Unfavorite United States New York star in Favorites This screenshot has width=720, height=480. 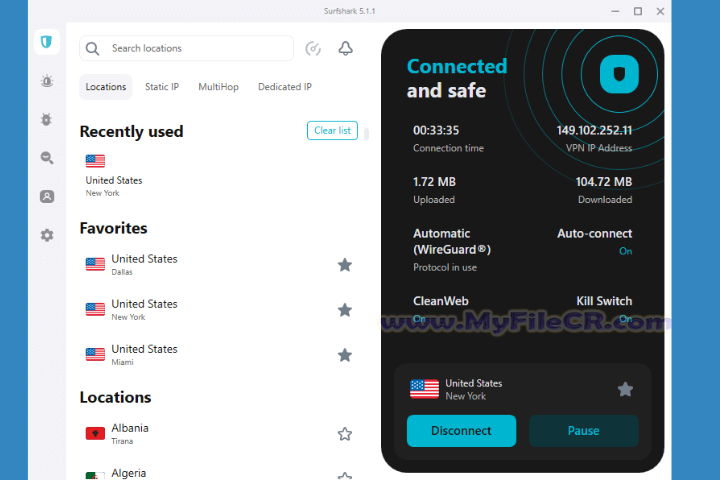(x=345, y=310)
